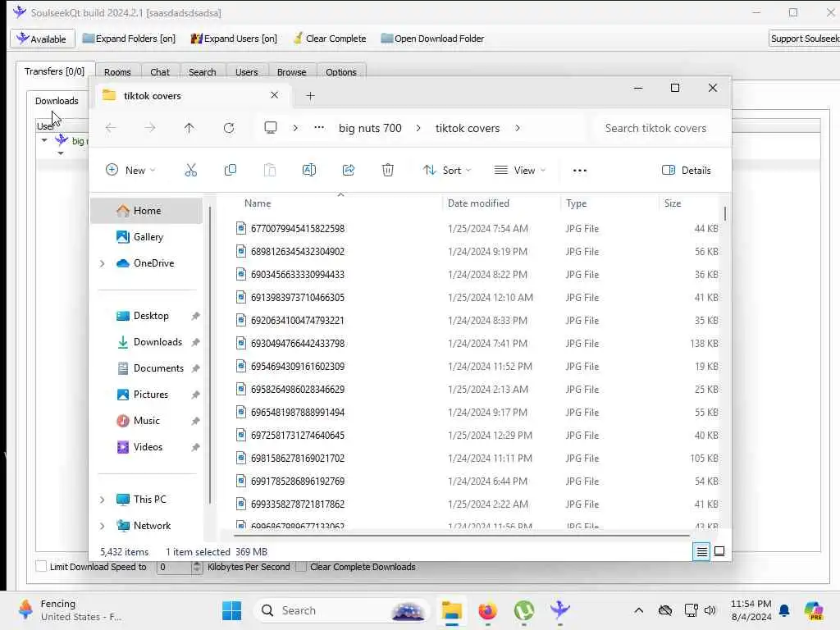
Task: Click Clear Complete button in Soulseek
Action: pos(330,39)
